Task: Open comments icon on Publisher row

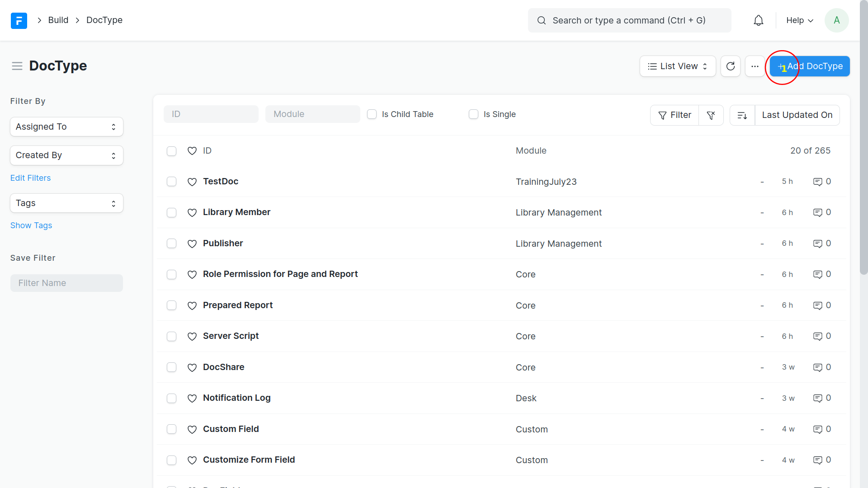Action: pos(817,244)
